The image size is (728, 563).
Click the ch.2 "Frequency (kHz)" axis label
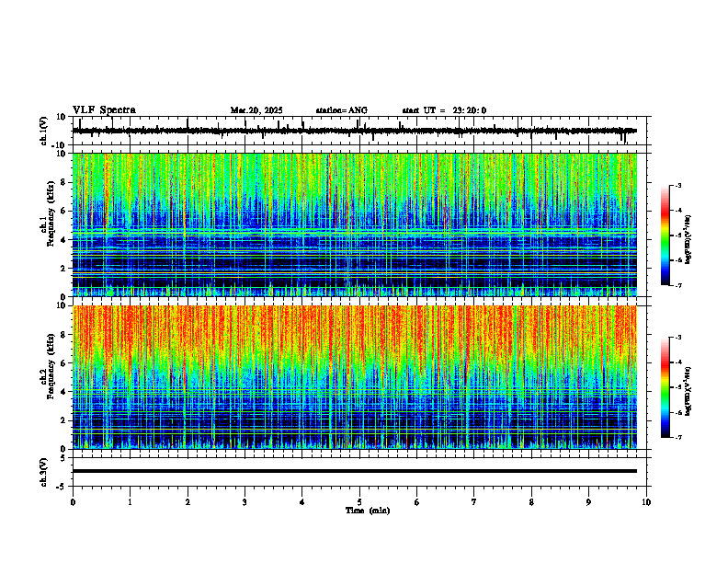pos(51,366)
